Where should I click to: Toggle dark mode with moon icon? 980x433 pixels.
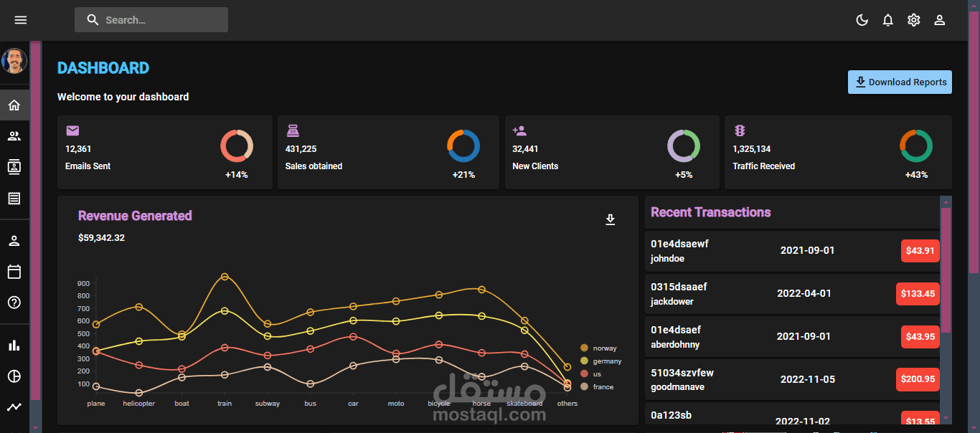[862, 20]
